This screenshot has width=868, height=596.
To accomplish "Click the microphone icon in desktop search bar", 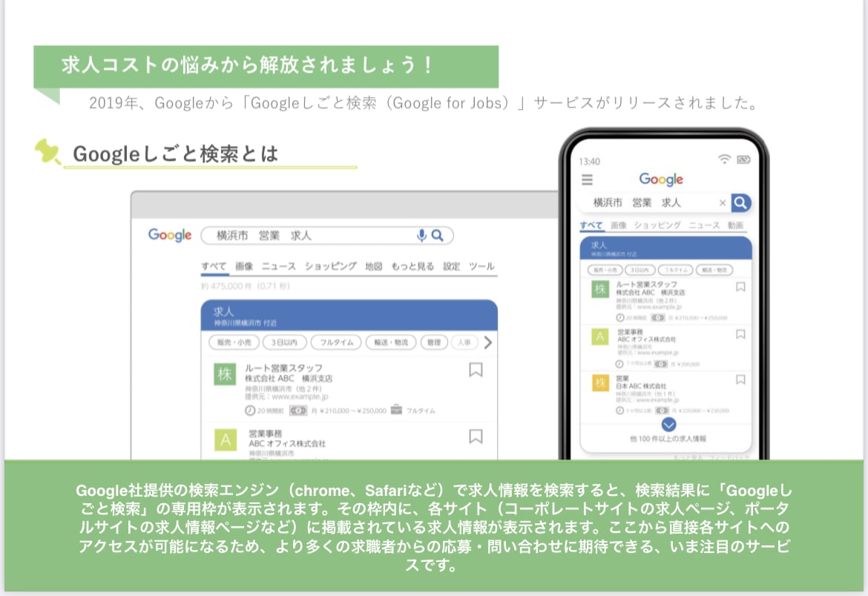I will coord(421,235).
